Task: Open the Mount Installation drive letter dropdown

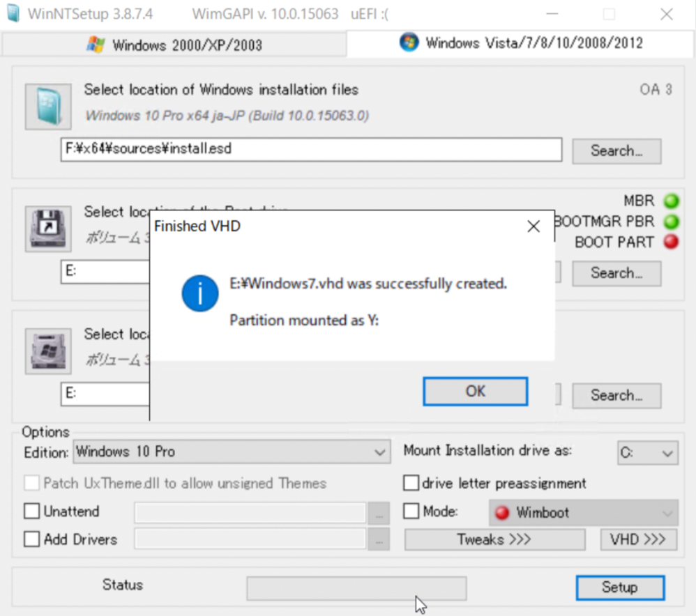Action: click(x=648, y=453)
